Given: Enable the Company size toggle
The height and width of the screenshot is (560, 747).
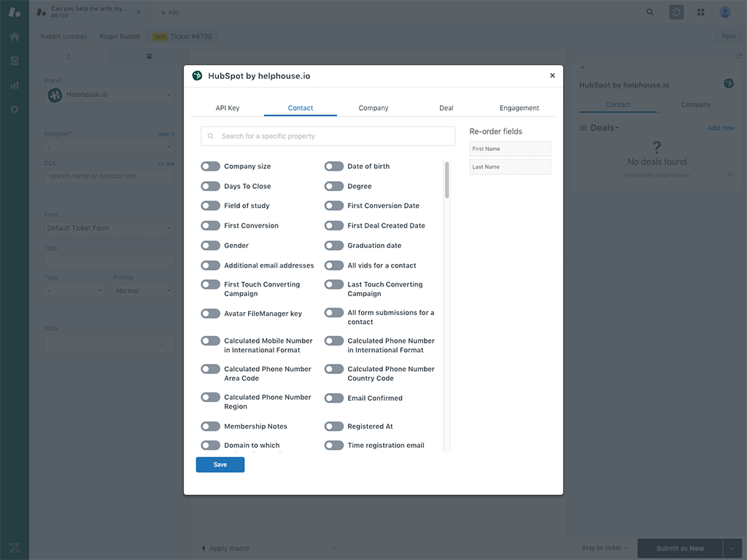Looking at the screenshot, I should [211, 166].
